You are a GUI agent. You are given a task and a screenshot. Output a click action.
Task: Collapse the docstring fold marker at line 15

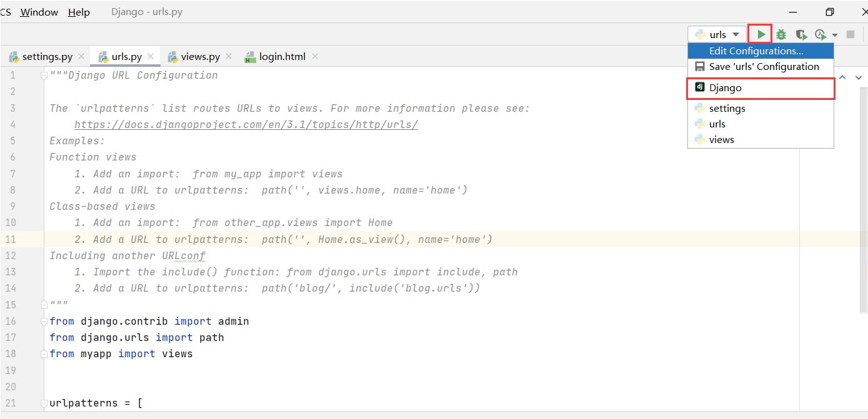(44, 305)
